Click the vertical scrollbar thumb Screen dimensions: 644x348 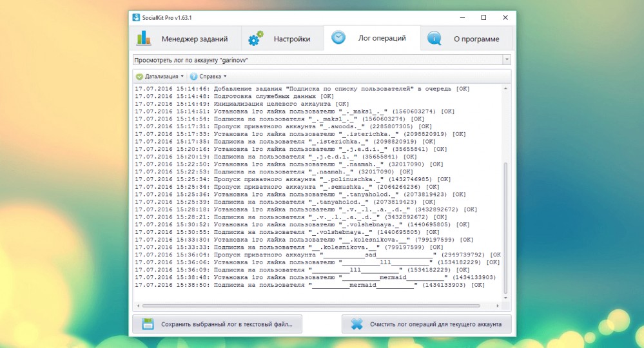tap(505, 227)
